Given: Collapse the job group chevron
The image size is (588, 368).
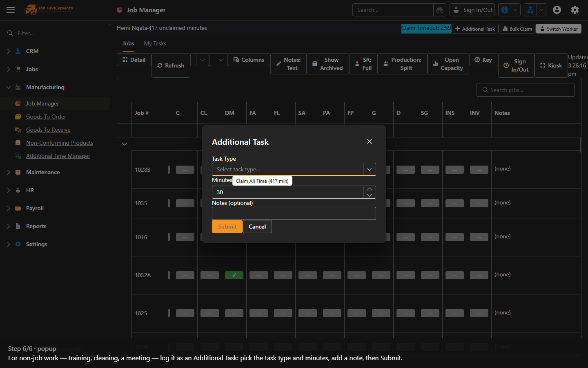Looking at the screenshot, I should point(125,144).
